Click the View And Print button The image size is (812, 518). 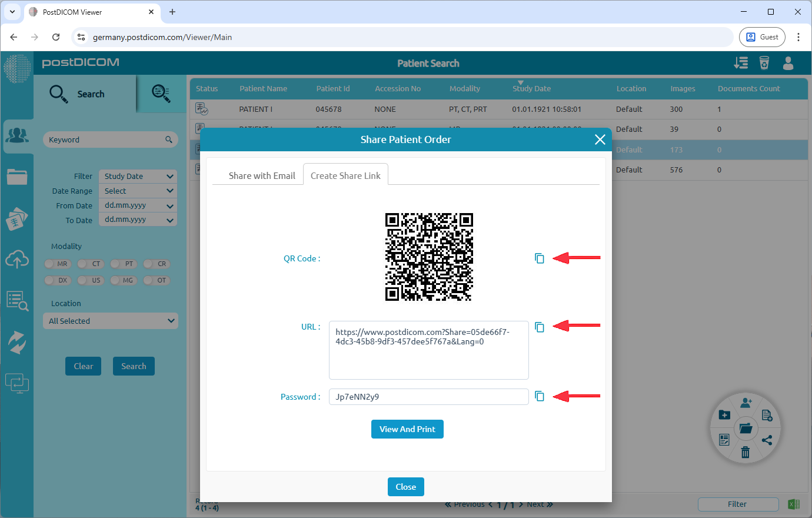point(407,429)
